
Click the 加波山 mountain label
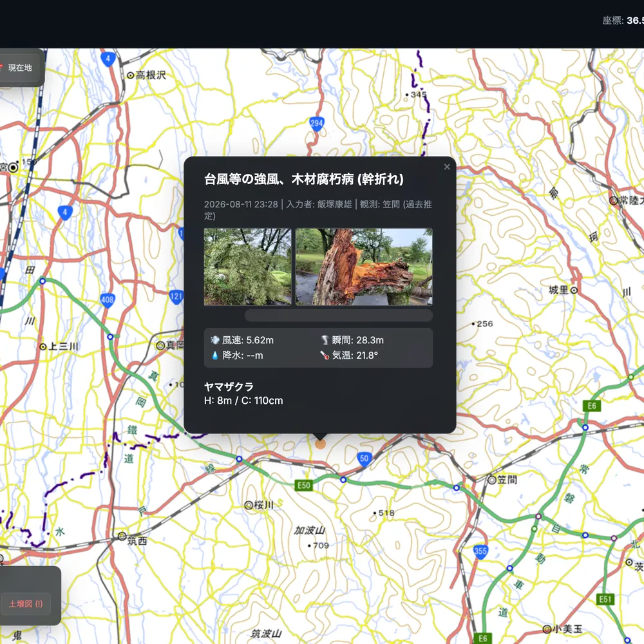[x=309, y=530]
